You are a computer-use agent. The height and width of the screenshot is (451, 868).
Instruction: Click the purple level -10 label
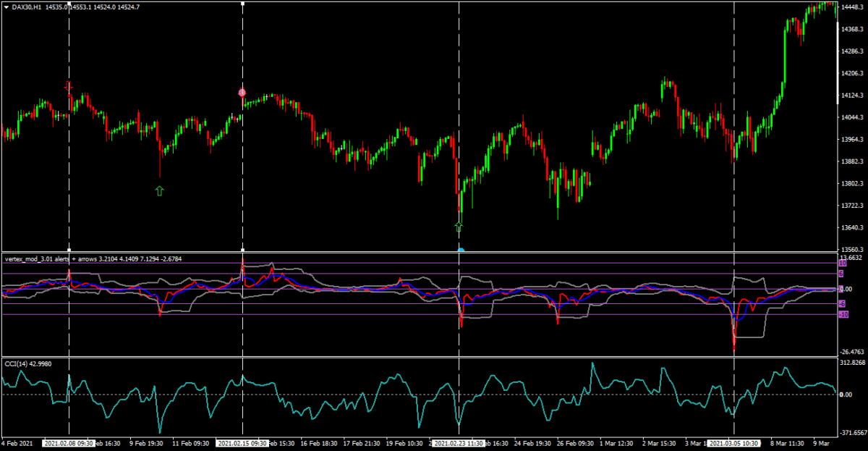[842, 315]
